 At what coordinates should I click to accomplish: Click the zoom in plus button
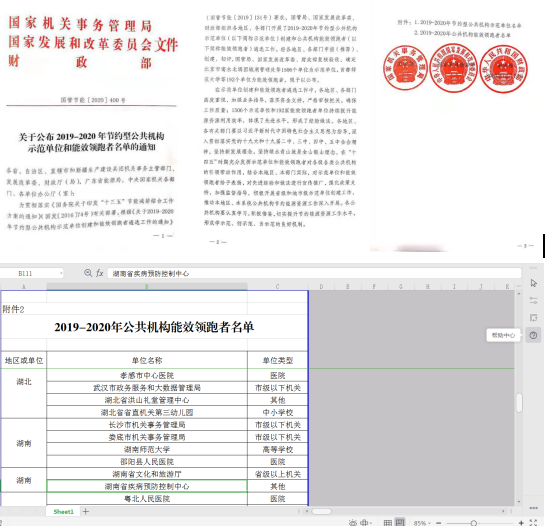point(521,523)
